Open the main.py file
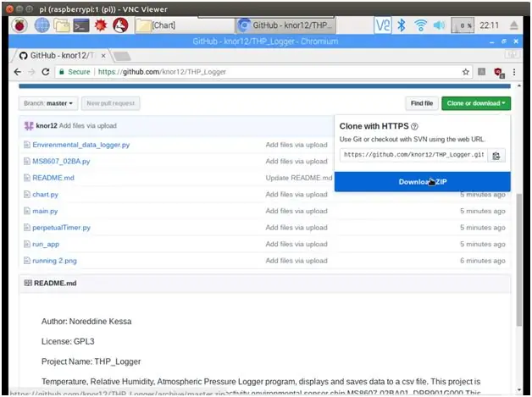 [x=45, y=212]
